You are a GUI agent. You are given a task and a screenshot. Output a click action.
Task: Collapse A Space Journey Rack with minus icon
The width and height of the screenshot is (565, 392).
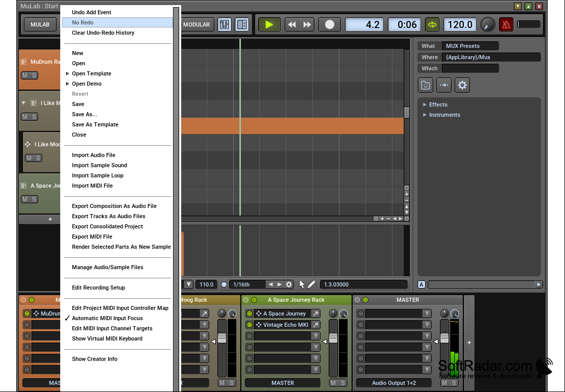tap(245, 300)
